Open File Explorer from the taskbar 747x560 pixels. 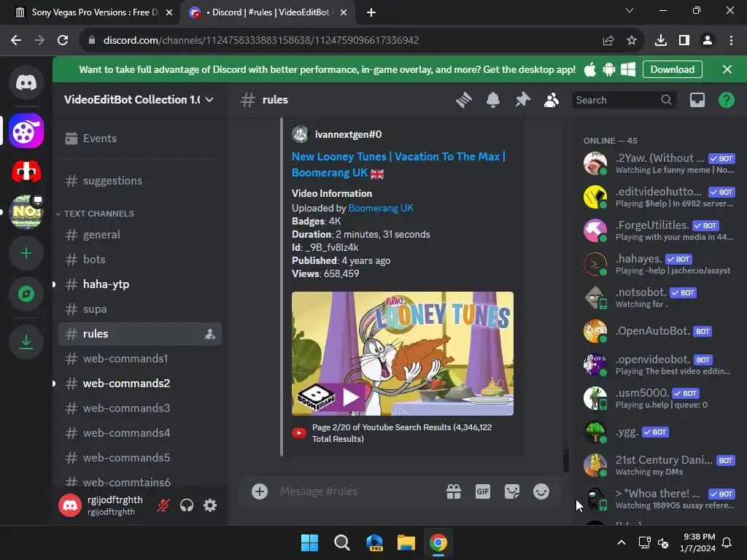coord(406,542)
